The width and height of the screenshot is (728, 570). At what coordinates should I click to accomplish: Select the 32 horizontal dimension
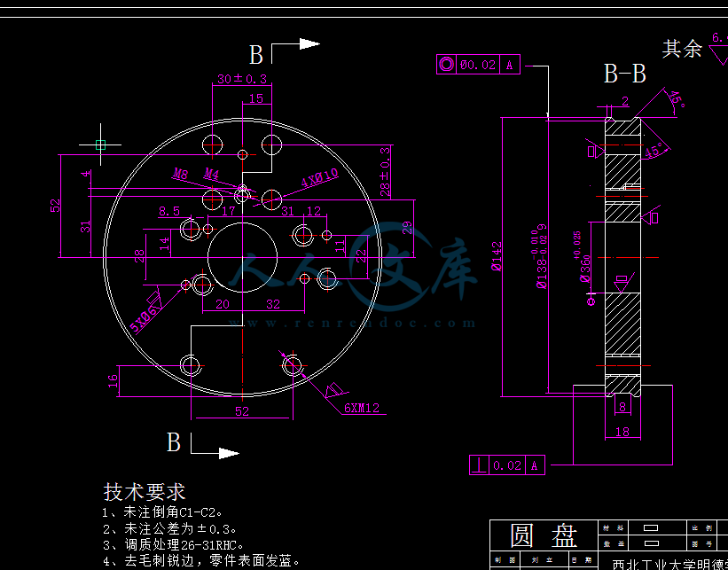273,304
